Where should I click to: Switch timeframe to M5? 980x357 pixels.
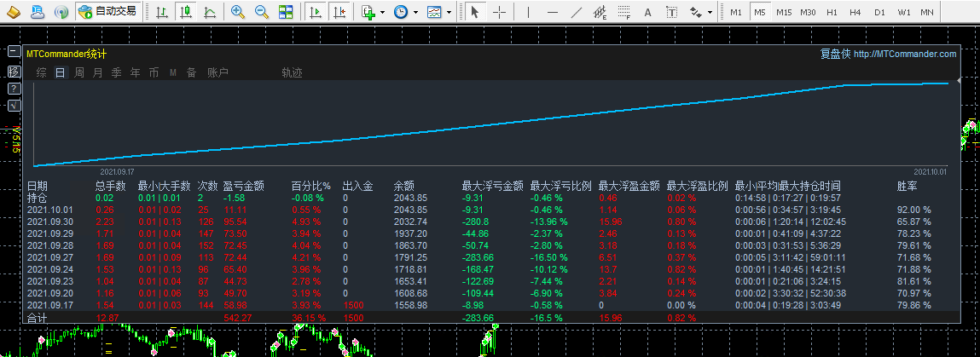(x=759, y=12)
